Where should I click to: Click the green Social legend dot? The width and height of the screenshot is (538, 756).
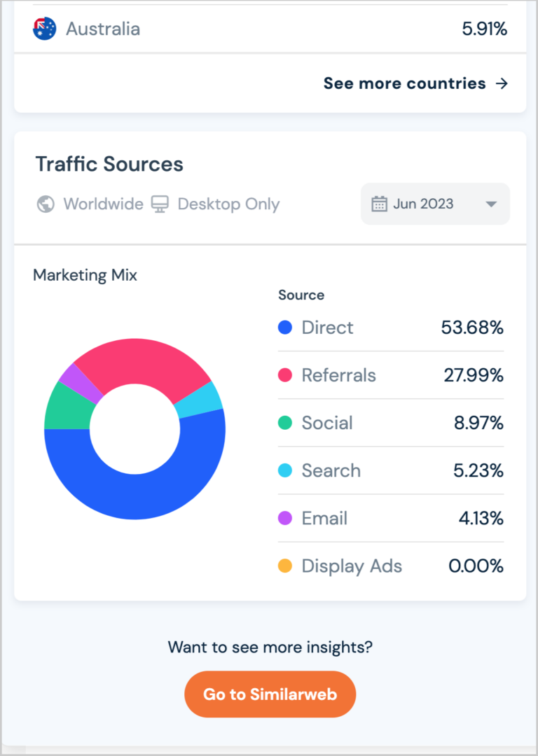tap(285, 423)
